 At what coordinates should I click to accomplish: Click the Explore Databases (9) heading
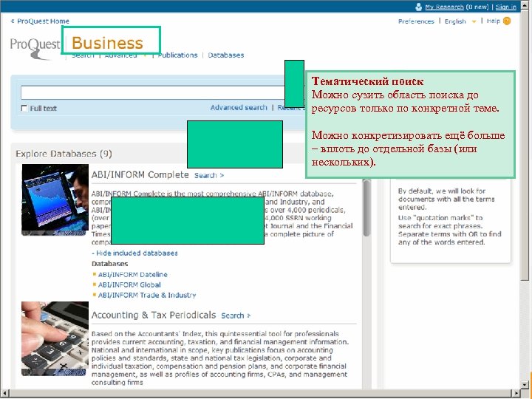pyautogui.click(x=64, y=154)
